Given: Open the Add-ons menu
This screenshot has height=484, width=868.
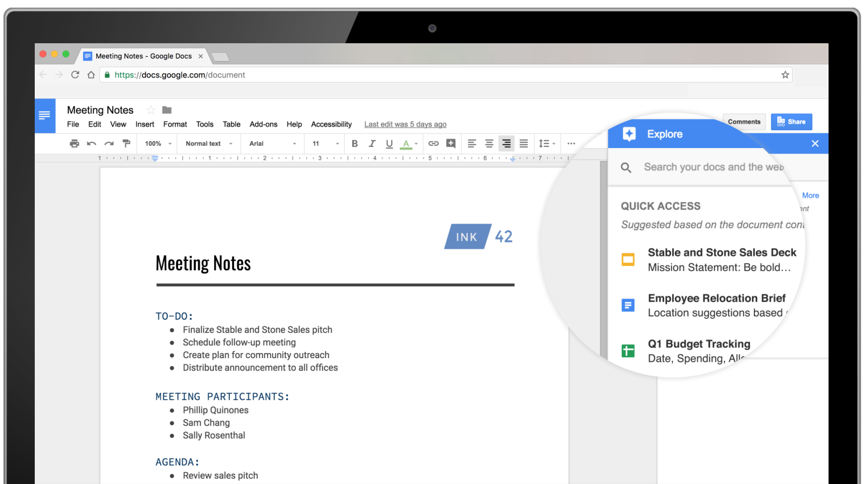Looking at the screenshot, I should coord(263,124).
